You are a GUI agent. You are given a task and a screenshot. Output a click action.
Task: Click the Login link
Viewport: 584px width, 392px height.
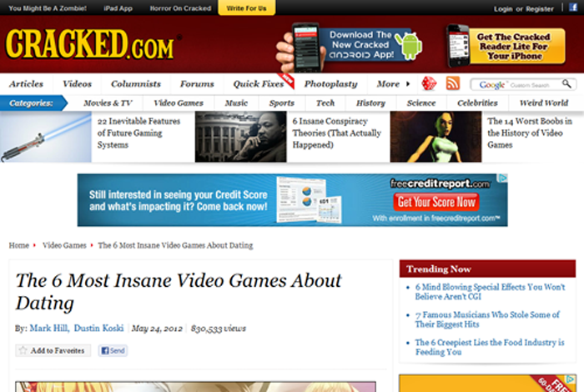pos(503,8)
